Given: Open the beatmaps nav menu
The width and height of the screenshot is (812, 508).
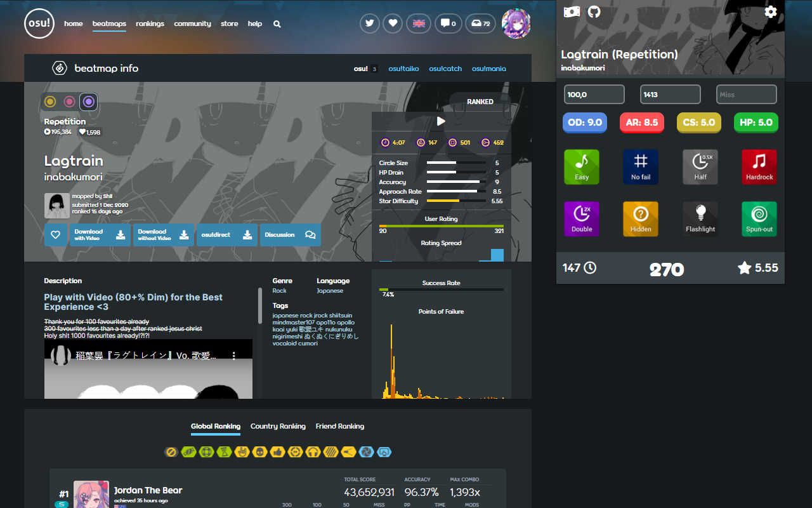Looking at the screenshot, I should [x=109, y=24].
